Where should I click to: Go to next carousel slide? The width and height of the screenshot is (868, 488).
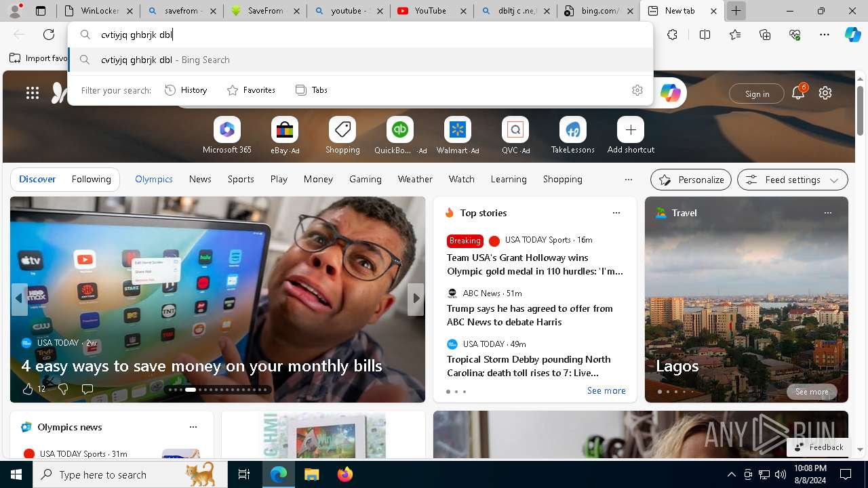click(416, 298)
